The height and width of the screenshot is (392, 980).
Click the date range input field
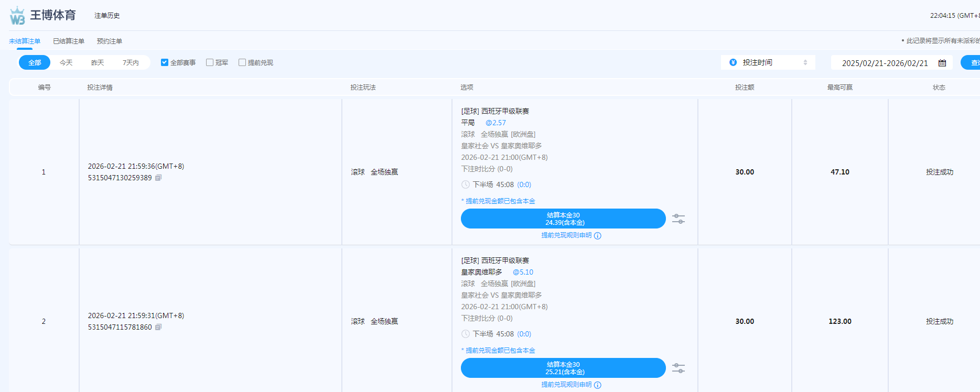pos(885,63)
